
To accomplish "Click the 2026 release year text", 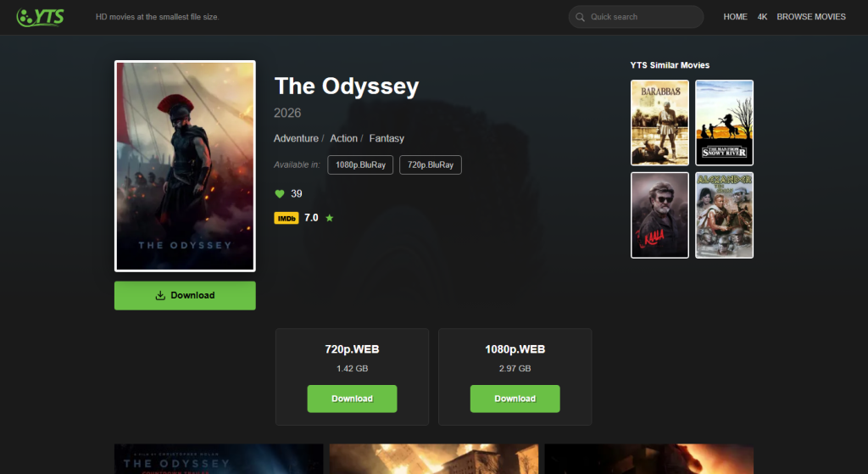I will tap(287, 113).
